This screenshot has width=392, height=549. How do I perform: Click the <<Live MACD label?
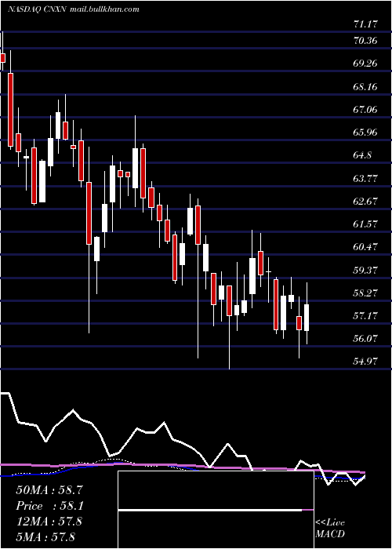[x=330, y=529]
